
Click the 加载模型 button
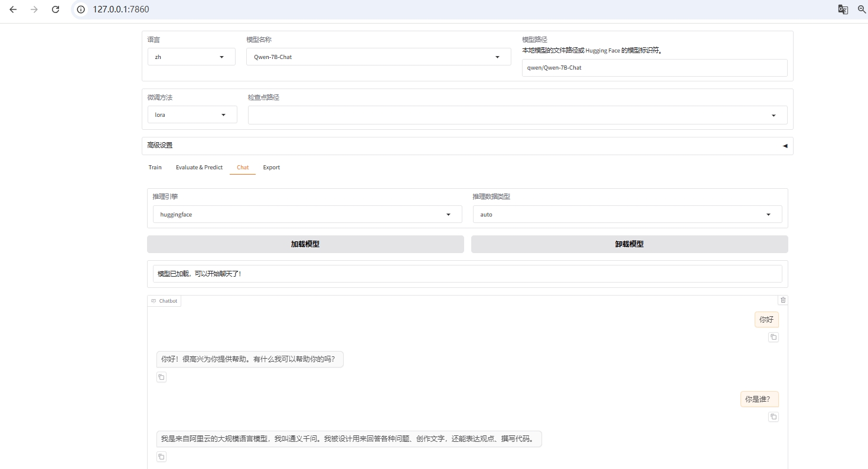tap(305, 244)
